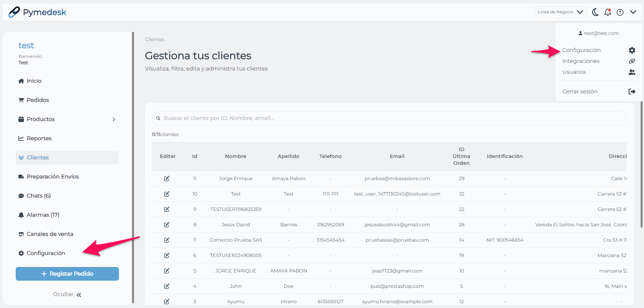Click the search magnifier icon
The image size is (644, 308).
158,118
